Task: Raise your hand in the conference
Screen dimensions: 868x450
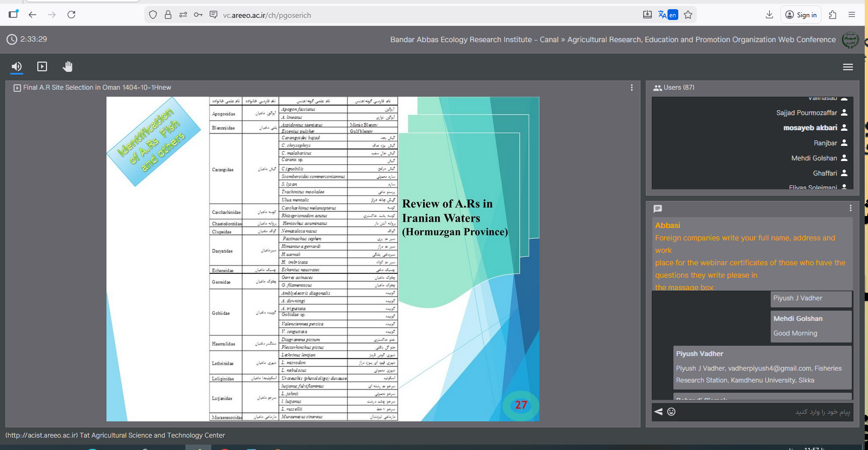Action: click(68, 66)
